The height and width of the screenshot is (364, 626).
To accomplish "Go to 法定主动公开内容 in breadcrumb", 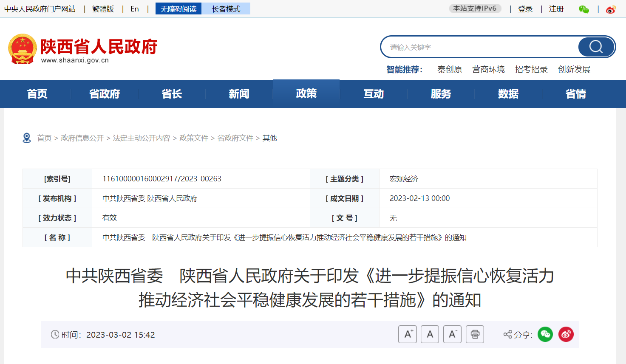I will (x=142, y=138).
